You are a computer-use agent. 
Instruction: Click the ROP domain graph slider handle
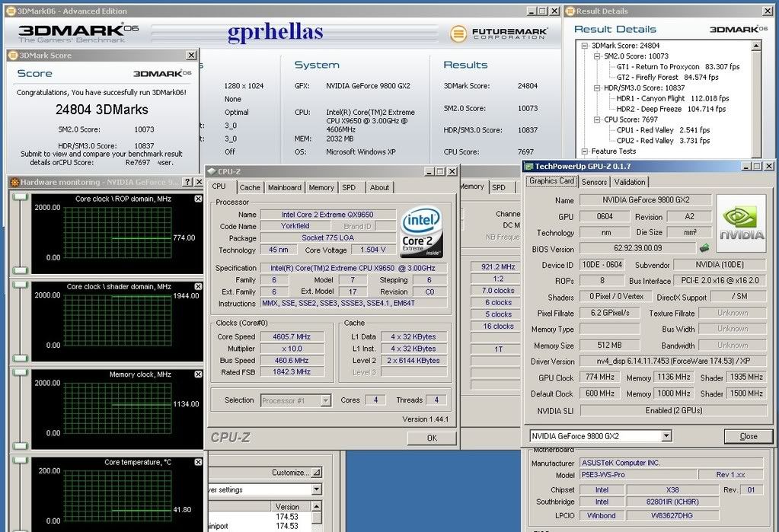(x=20, y=198)
